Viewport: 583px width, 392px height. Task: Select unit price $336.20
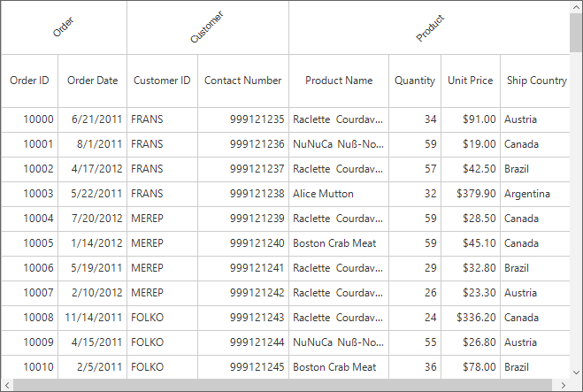point(471,318)
